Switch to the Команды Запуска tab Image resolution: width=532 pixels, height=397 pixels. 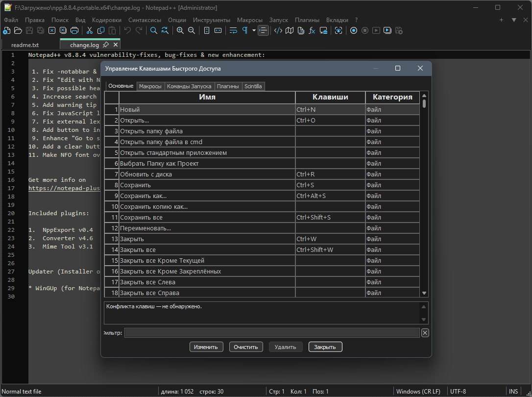tap(189, 86)
